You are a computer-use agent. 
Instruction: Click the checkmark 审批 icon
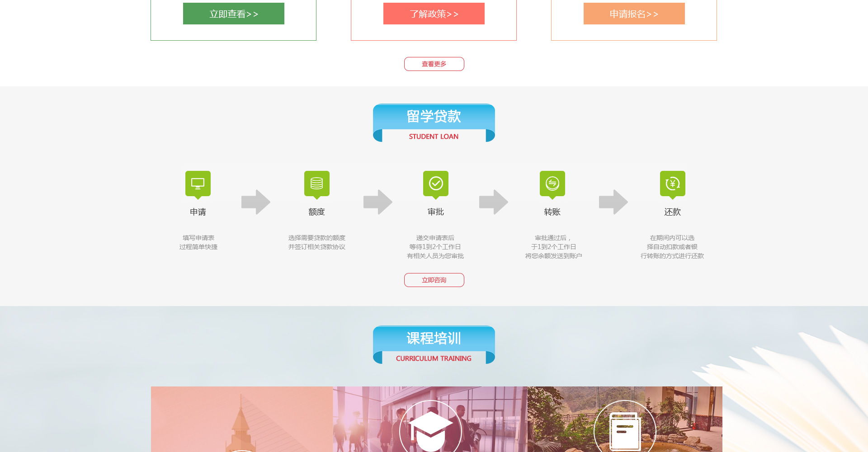coord(436,184)
